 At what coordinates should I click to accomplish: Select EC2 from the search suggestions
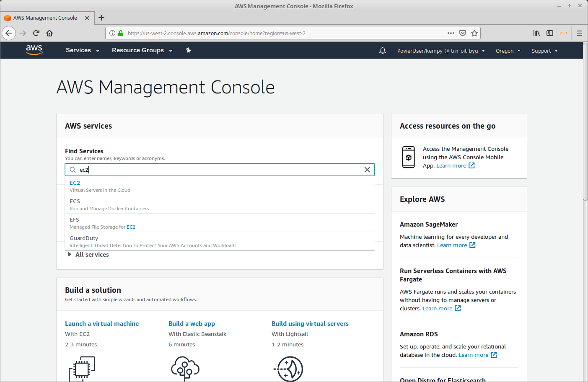pos(220,186)
